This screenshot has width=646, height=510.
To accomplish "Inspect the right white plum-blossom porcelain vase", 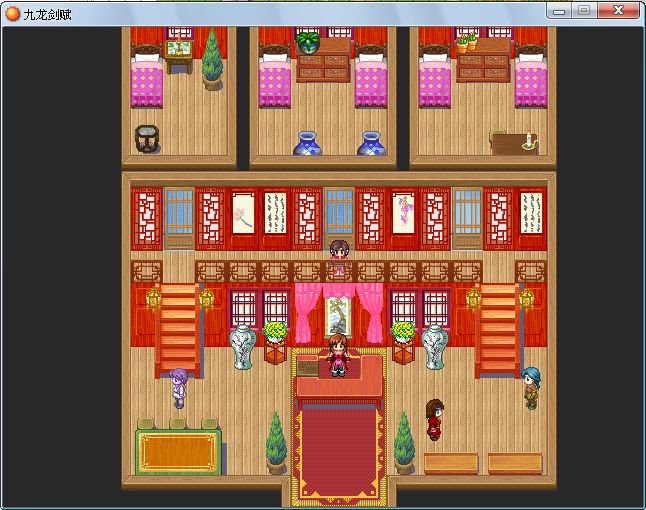I will click(x=435, y=347).
